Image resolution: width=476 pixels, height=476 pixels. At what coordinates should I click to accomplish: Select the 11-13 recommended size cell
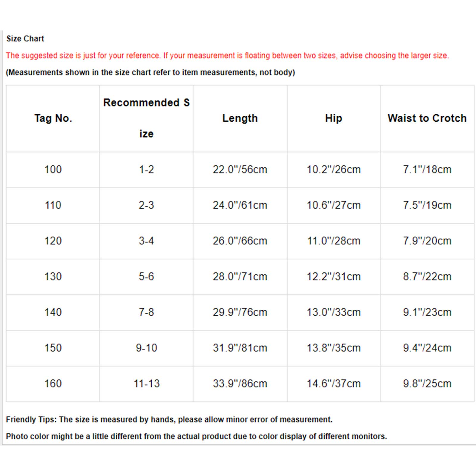tap(146, 384)
